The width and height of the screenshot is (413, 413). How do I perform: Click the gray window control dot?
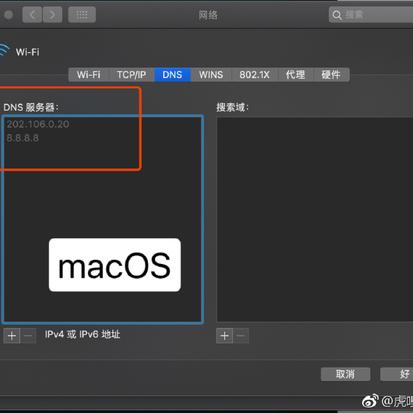pyautogui.click(x=8, y=15)
